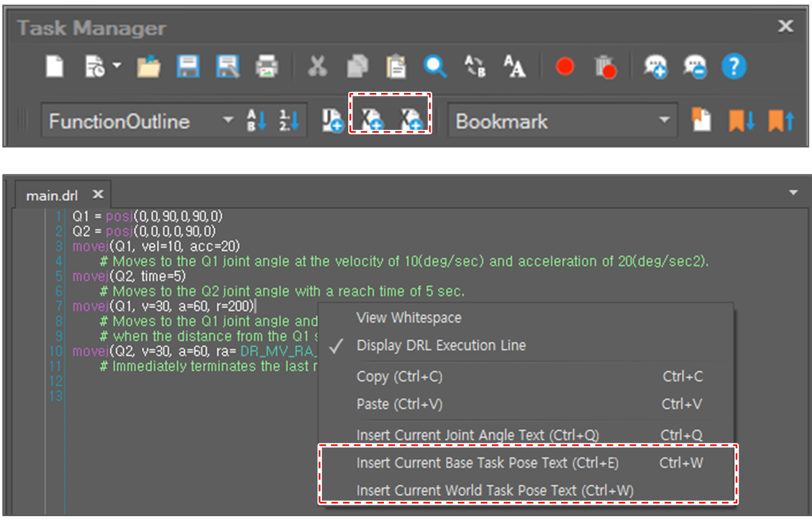Toggle View Whitespace in the context menu

[409, 318]
